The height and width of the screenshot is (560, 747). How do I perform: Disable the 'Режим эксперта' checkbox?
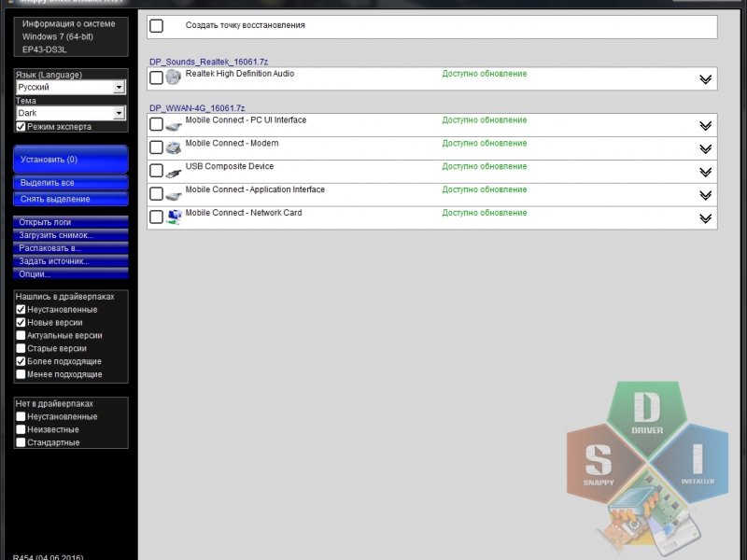(x=21, y=127)
